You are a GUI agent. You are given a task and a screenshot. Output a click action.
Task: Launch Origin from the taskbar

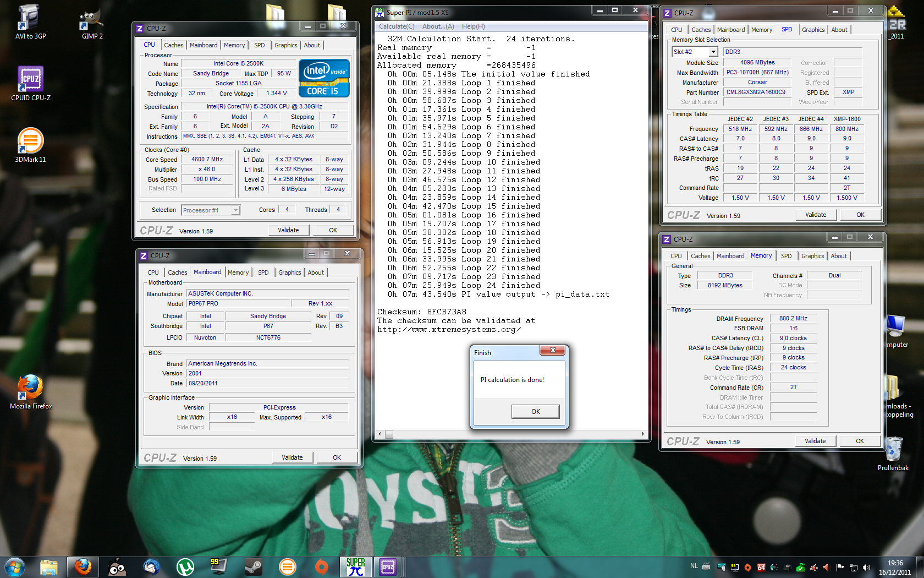click(x=322, y=567)
